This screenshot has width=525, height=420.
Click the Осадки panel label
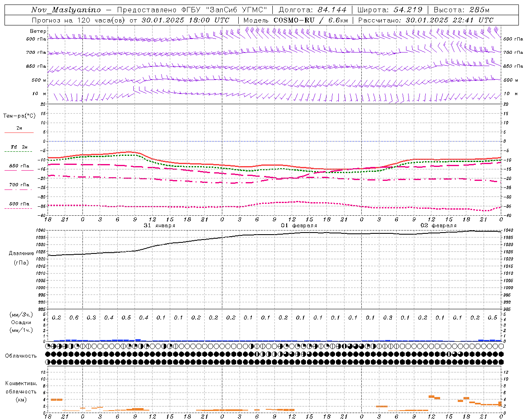pos(21,322)
